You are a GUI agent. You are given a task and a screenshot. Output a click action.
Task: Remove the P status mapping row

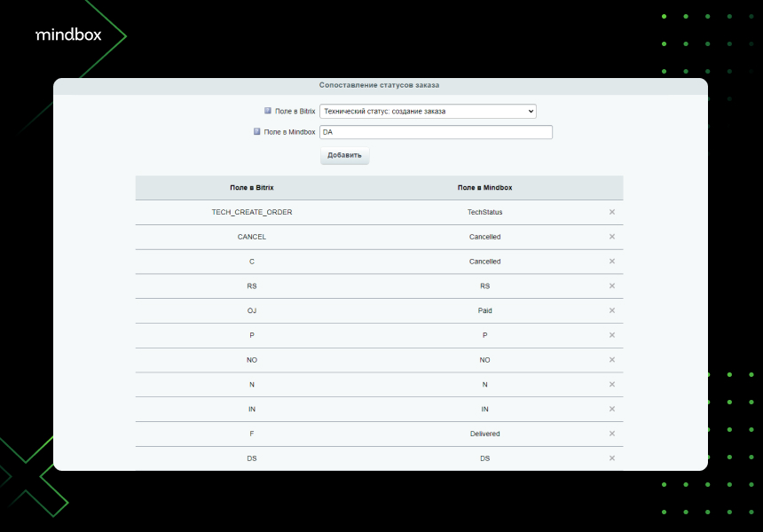point(611,335)
